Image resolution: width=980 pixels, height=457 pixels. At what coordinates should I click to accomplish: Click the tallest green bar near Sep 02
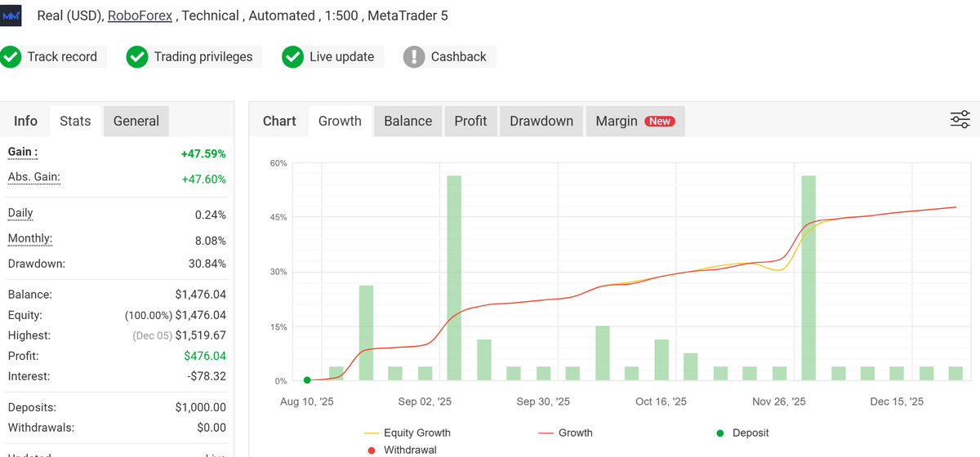click(x=454, y=277)
